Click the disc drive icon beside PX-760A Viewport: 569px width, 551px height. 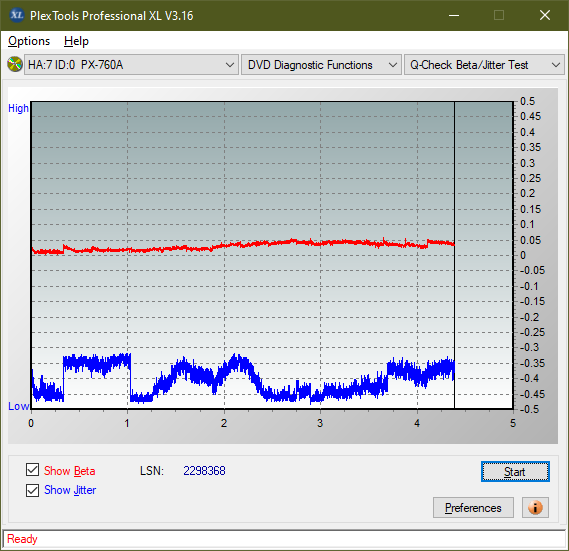(15, 64)
